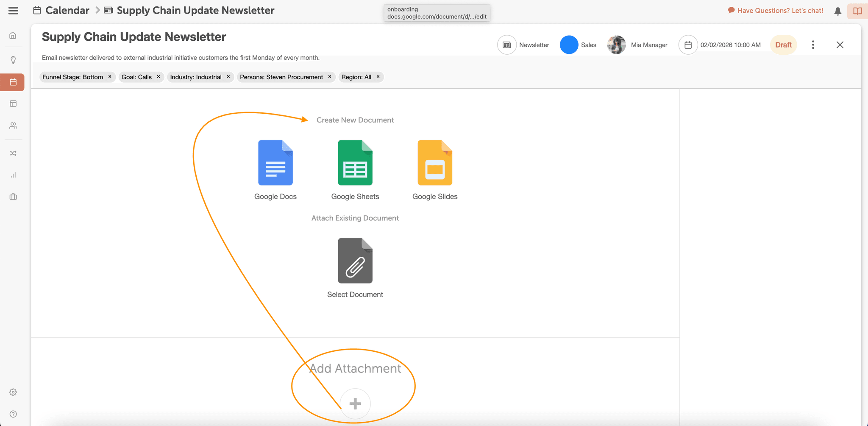Image resolution: width=868 pixels, height=426 pixels.
Task: Open the scheduled date picker
Action: (688, 44)
